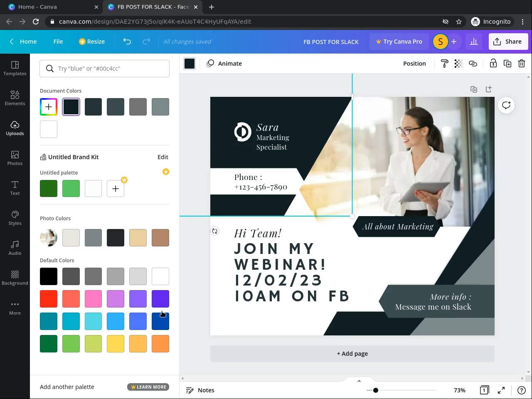Viewport: 532px width, 399px height.
Task: Open the Styles panel
Action: click(x=15, y=218)
